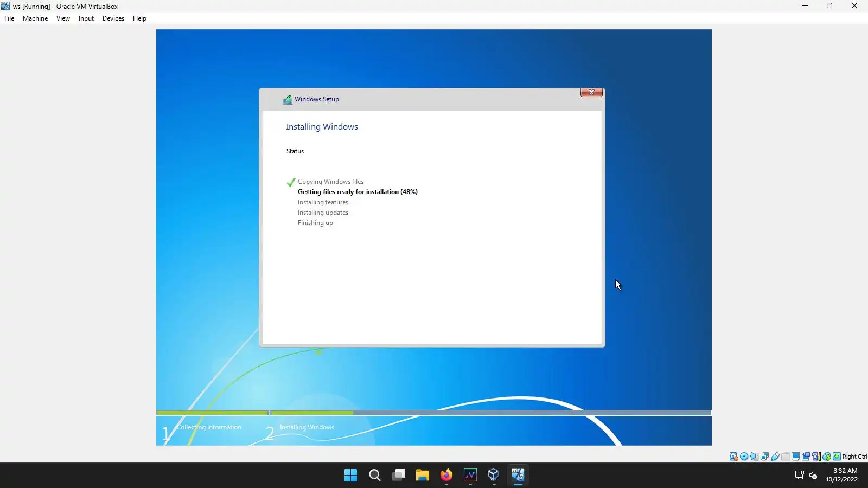Click the green checkmark beside Copying Windows files
Image resolution: width=868 pixels, height=488 pixels.
click(291, 182)
